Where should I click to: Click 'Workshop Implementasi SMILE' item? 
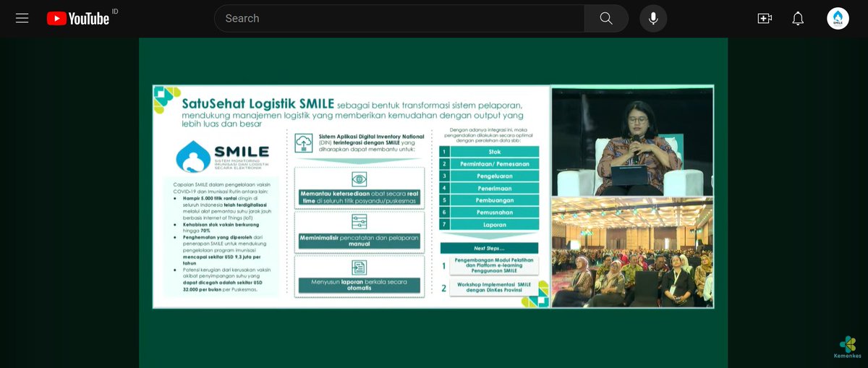point(494,288)
